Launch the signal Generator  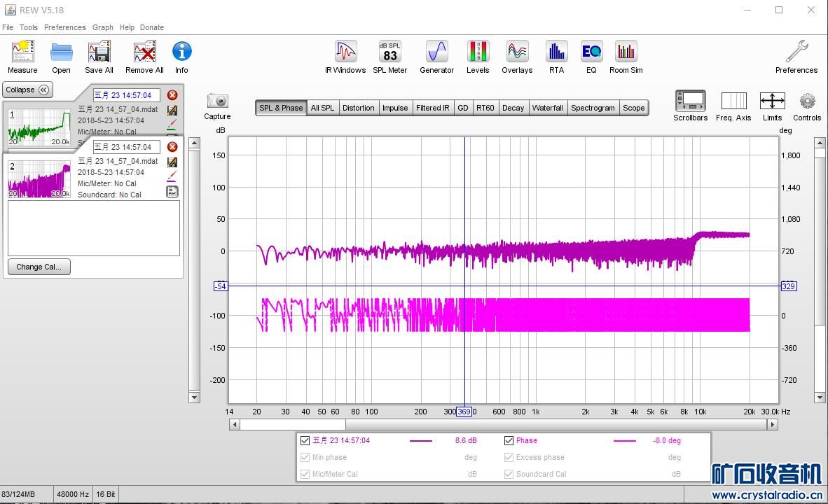point(436,52)
